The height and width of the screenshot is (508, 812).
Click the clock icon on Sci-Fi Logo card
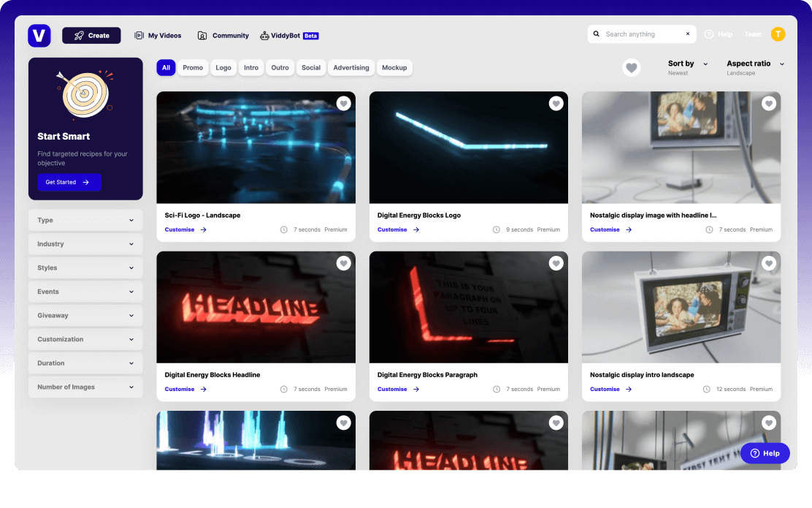[x=284, y=230]
